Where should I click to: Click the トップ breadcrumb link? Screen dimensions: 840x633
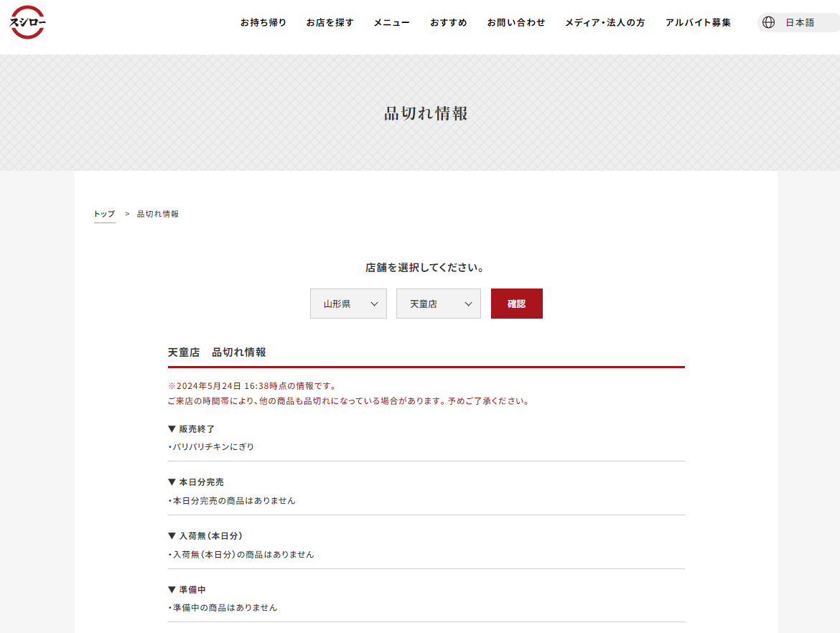click(104, 214)
